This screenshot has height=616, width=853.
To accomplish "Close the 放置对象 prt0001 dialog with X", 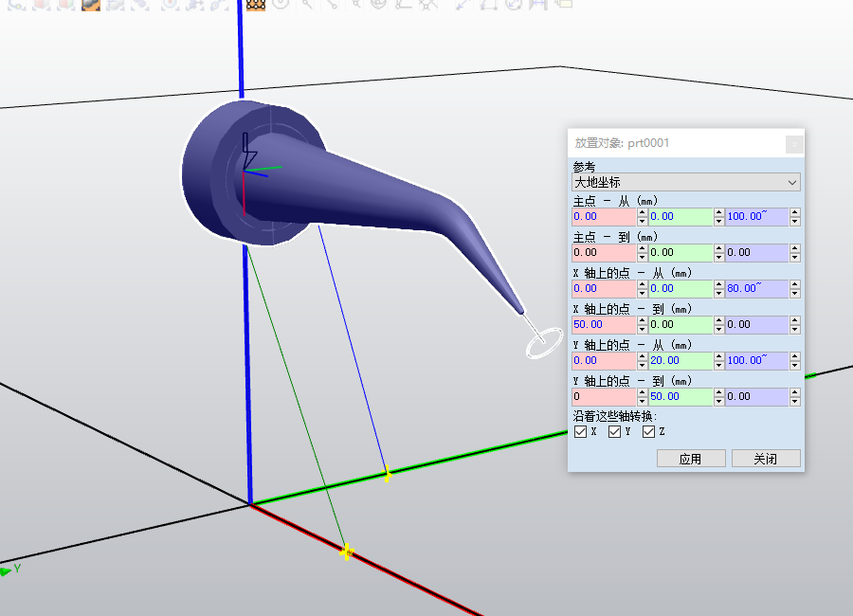I will (x=794, y=144).
